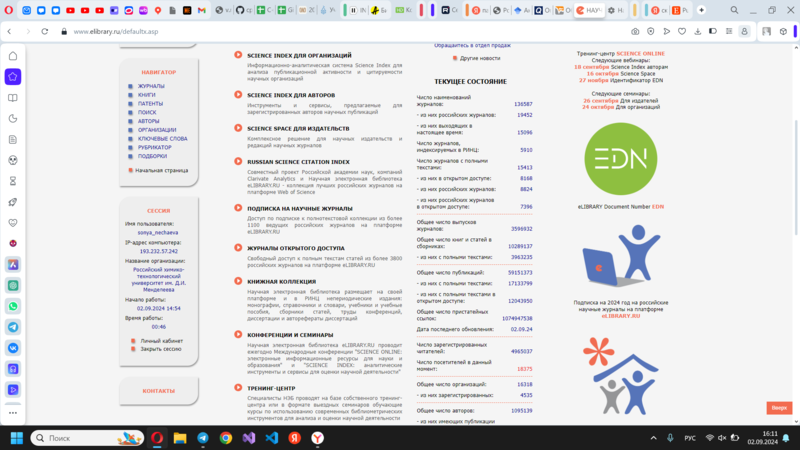Go to Начальная страница

coord(161,170)
